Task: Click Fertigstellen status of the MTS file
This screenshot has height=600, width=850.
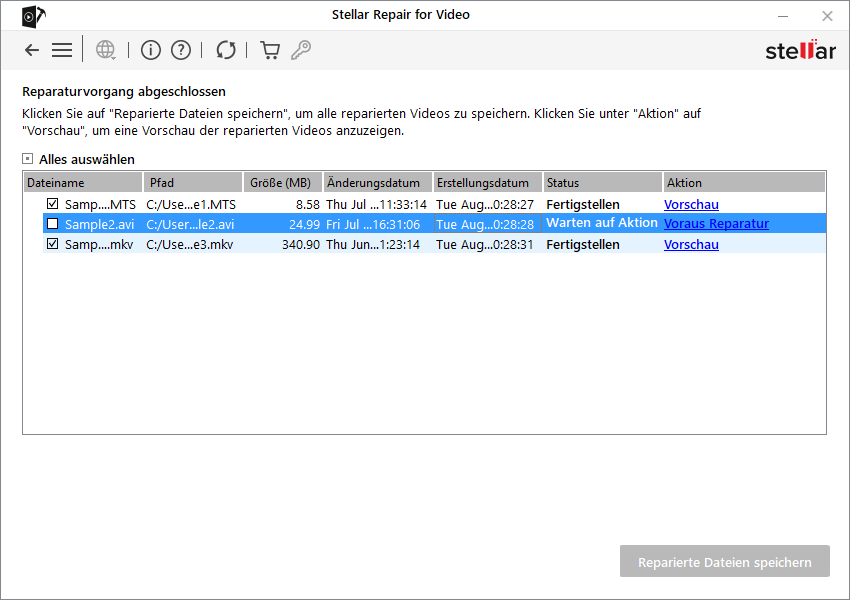Action: (x=583, y=204)
